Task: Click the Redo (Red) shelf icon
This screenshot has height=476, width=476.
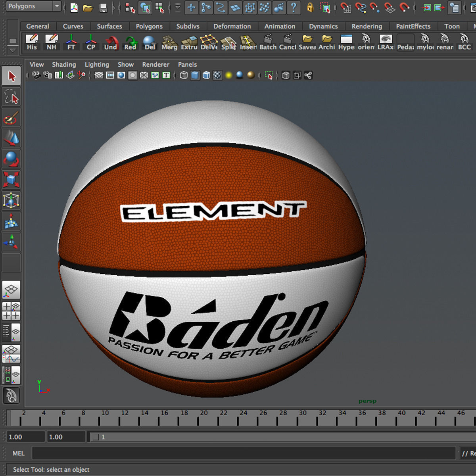Action: pyautogui.click(x=130, y=43)
